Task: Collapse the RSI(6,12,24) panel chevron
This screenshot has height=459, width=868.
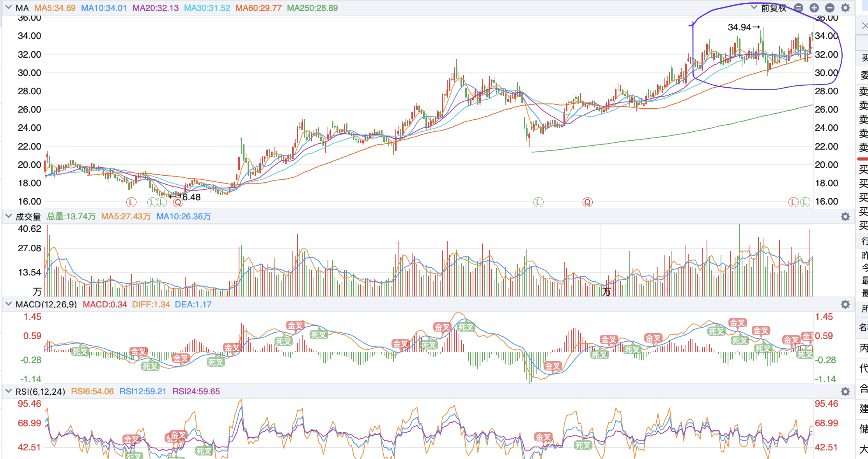Action: tap(9, 391)
